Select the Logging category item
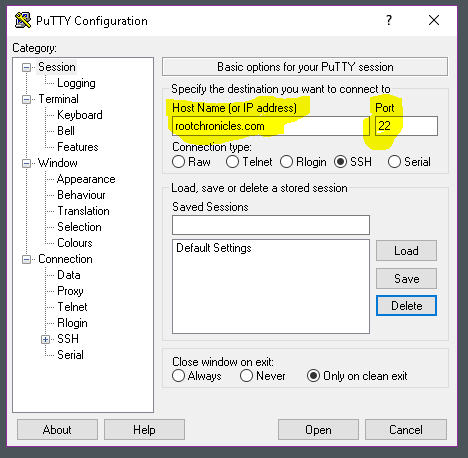The width and height of the screenshot is (468, 458). click(76, 83)
